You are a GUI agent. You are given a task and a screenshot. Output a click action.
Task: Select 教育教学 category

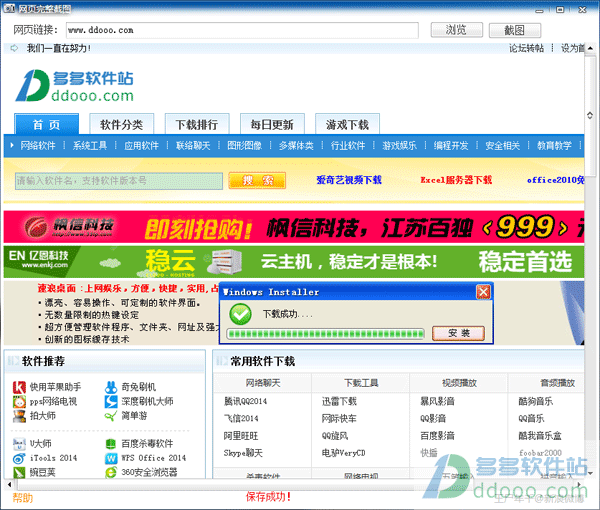tap(554, 146)
